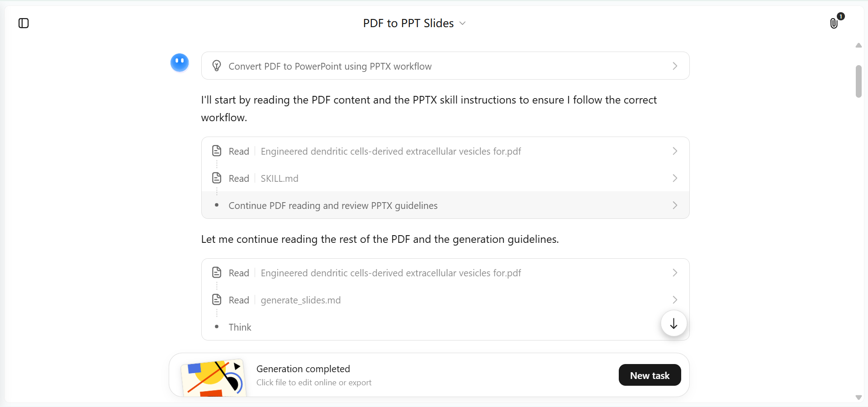Click the scrollbar down arrow

tap(859, 398)
